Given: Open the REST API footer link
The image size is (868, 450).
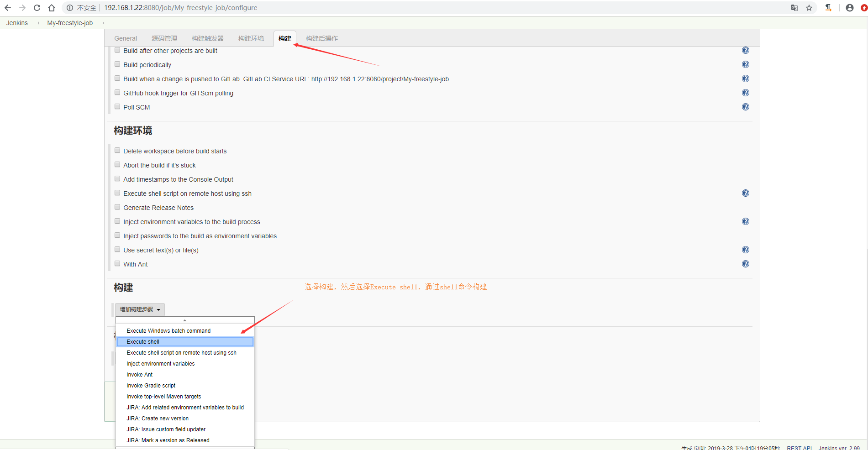Looking at the screenshot, I should pyautogui.click(x=799, y=448).
